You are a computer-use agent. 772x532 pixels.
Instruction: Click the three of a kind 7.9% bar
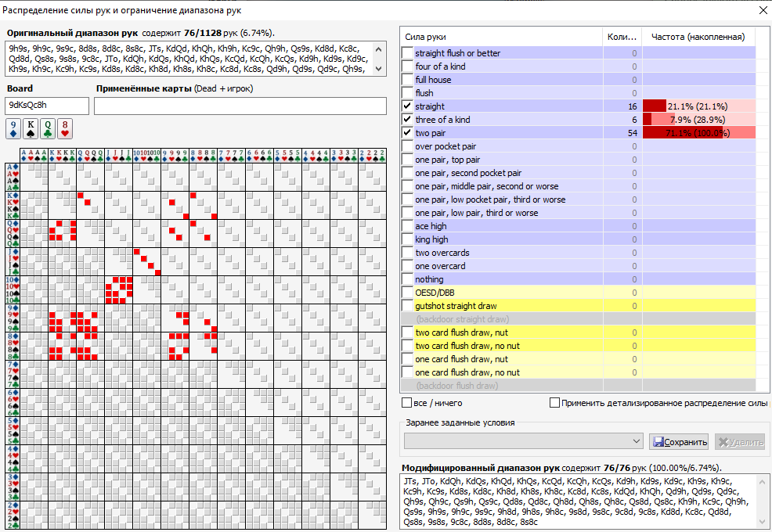point(698,120)
